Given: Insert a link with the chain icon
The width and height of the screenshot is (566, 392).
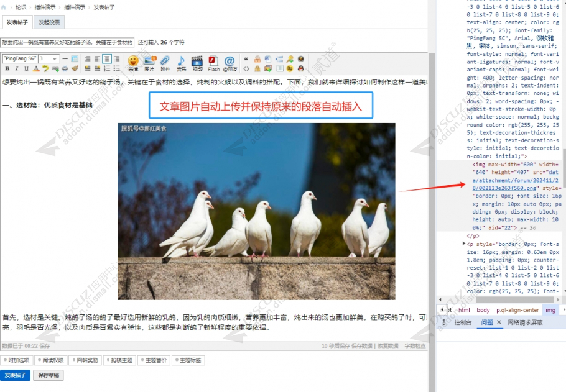Looking at the screenshot, I should click(55, 68).
